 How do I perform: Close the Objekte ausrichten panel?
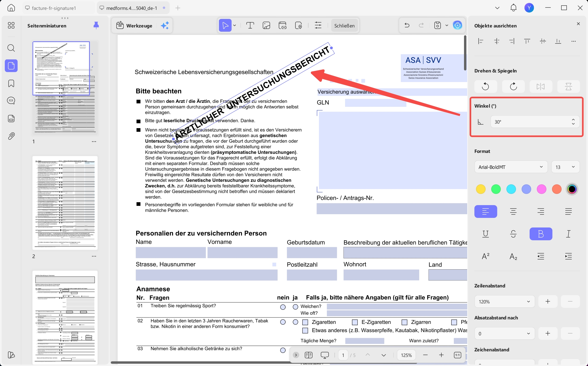click(x=578, y=24)
